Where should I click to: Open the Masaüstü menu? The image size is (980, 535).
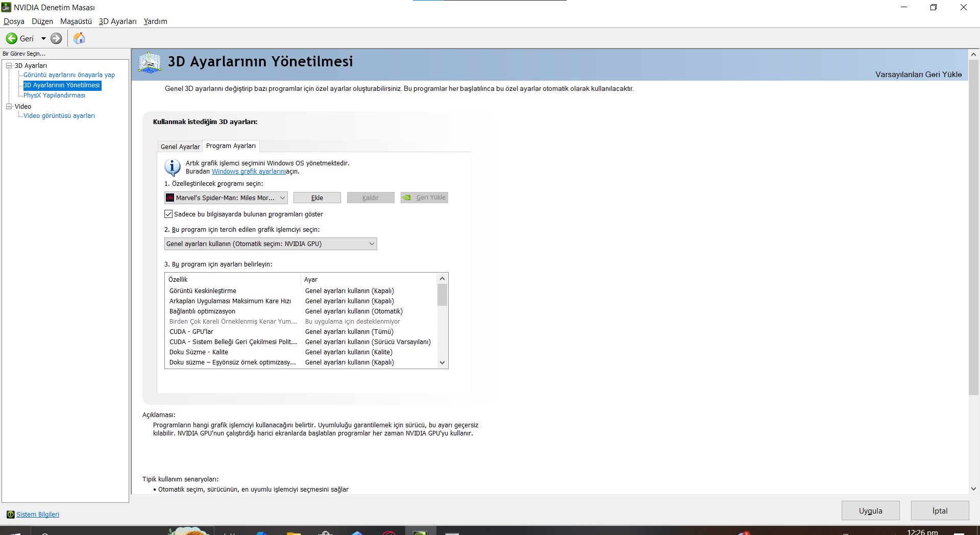click(x=76, y=21)
